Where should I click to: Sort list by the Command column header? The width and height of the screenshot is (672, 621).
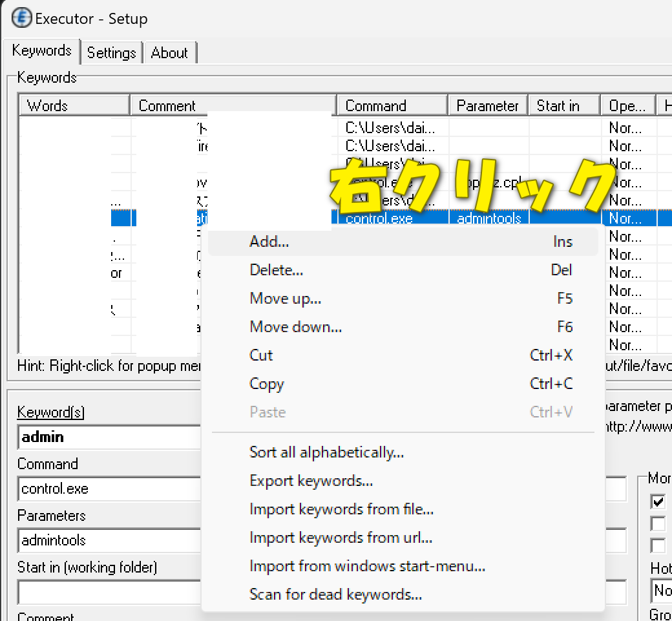point(393,106)
